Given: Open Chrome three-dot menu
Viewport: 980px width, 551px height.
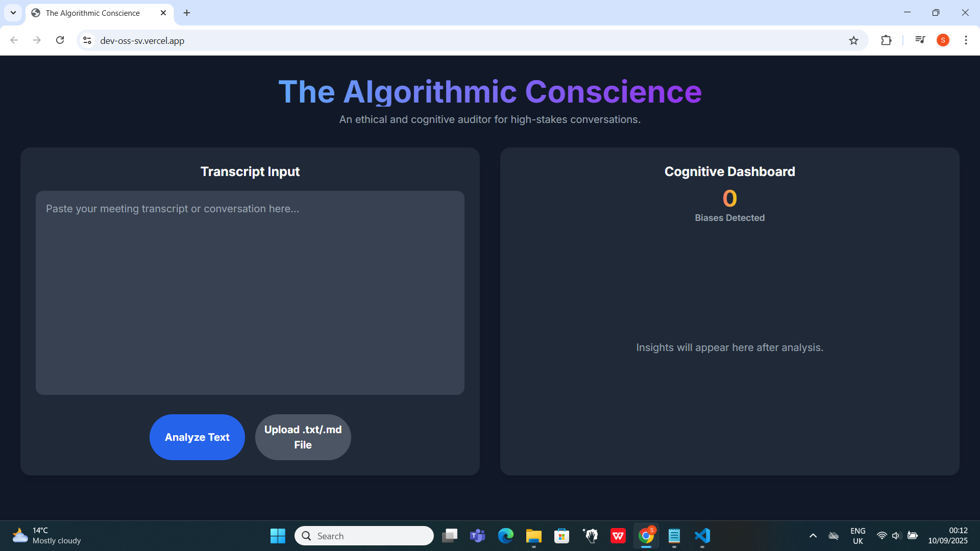Looking at the screenshot, I should [966, 40].
